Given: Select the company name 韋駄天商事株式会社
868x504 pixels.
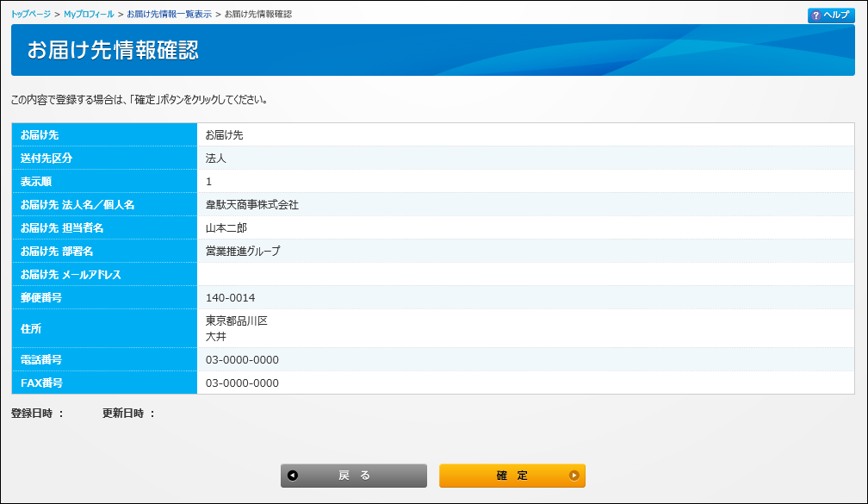Looking at the screenshot, I should [252, 205].
